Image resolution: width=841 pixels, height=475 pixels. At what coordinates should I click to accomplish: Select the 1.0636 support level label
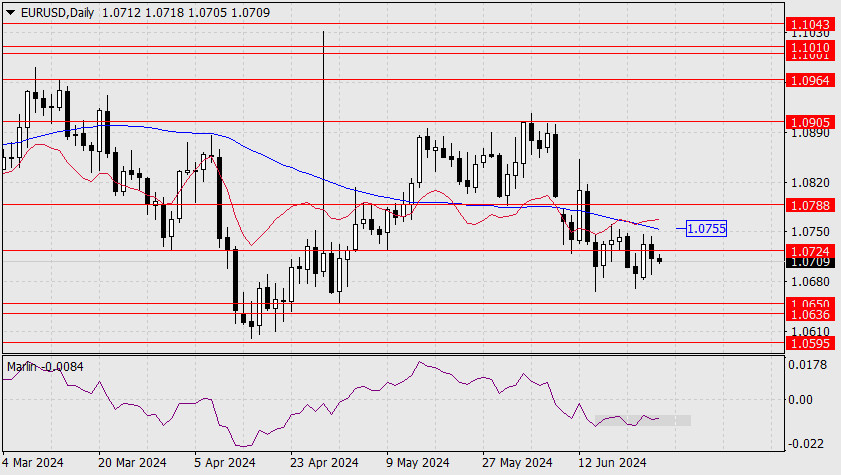[810, 314]
